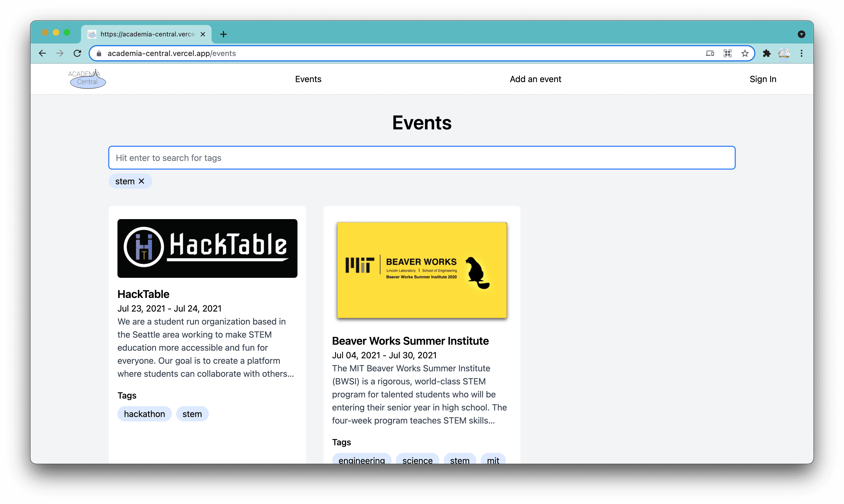Click the macOS green maximize button
844x504 pixels.
pos(67,33)
